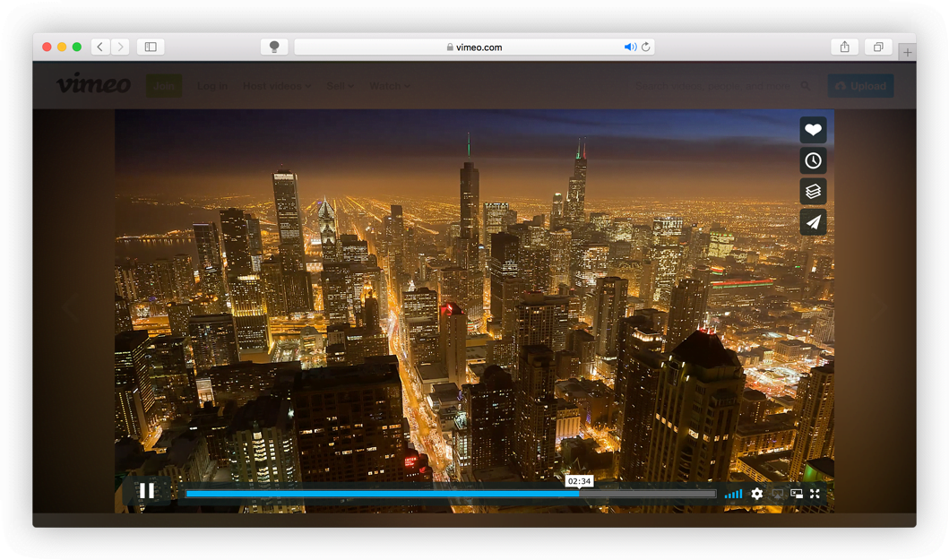Screen dimensions: 949x560
Task: Open the Sell dropdown menu
Action: pos(340,85)
